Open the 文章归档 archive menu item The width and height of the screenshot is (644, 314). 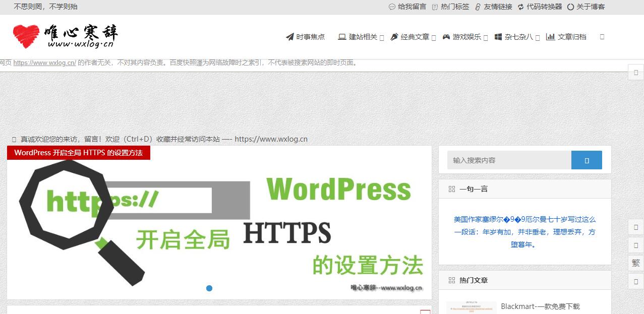click(x=566, y=37)
